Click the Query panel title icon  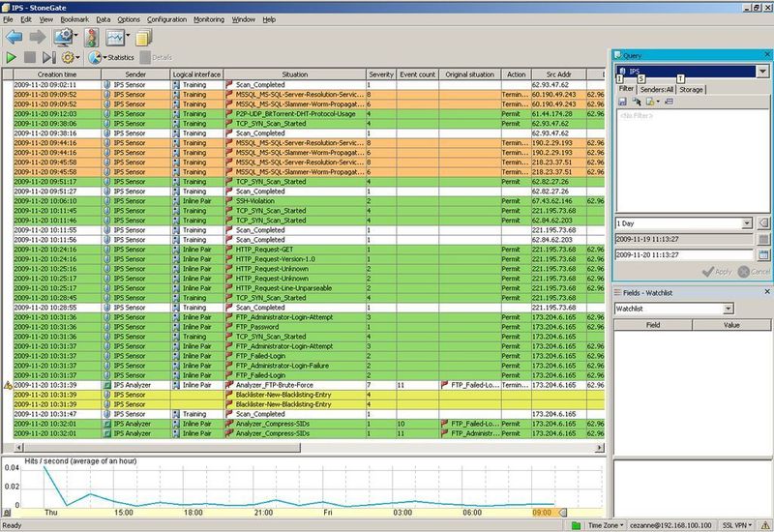(x=617, y=55)
